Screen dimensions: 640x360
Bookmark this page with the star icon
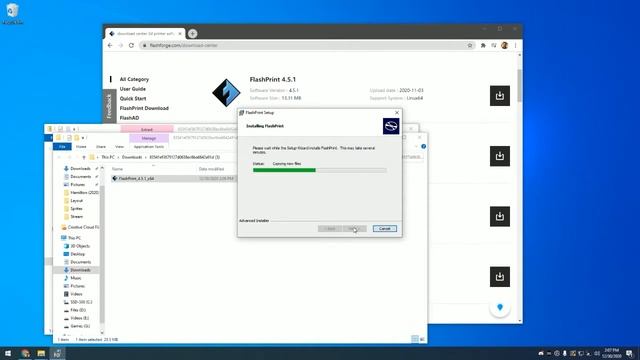[x=470, y=45]
